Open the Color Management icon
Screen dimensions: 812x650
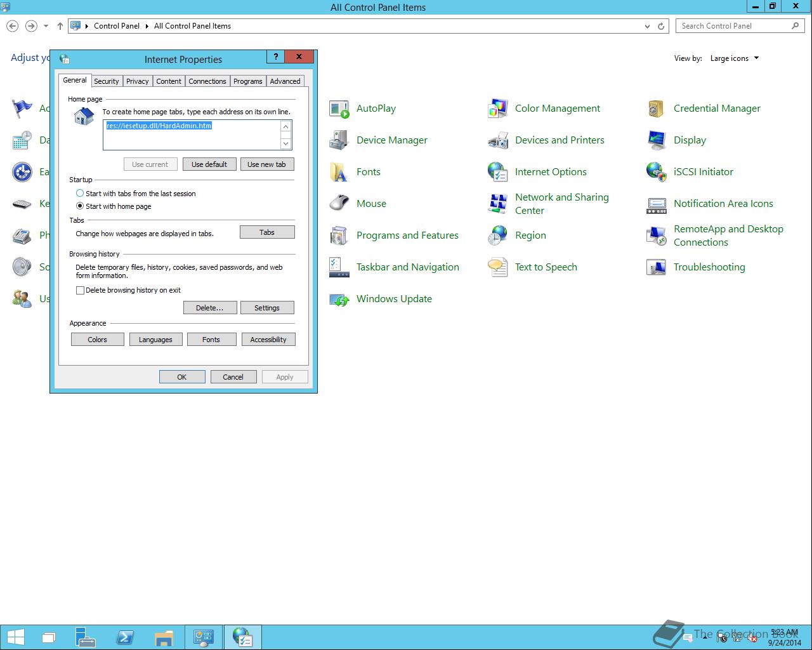coord(498,109)
